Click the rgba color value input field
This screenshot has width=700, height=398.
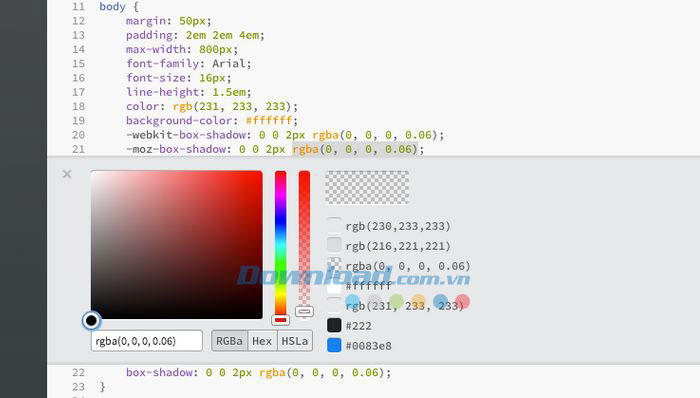[147, 341]
